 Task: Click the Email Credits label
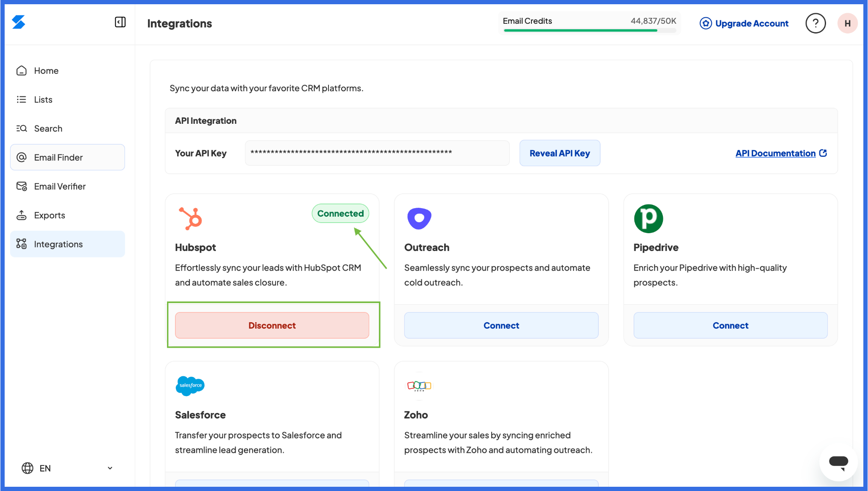coord(527,21)
